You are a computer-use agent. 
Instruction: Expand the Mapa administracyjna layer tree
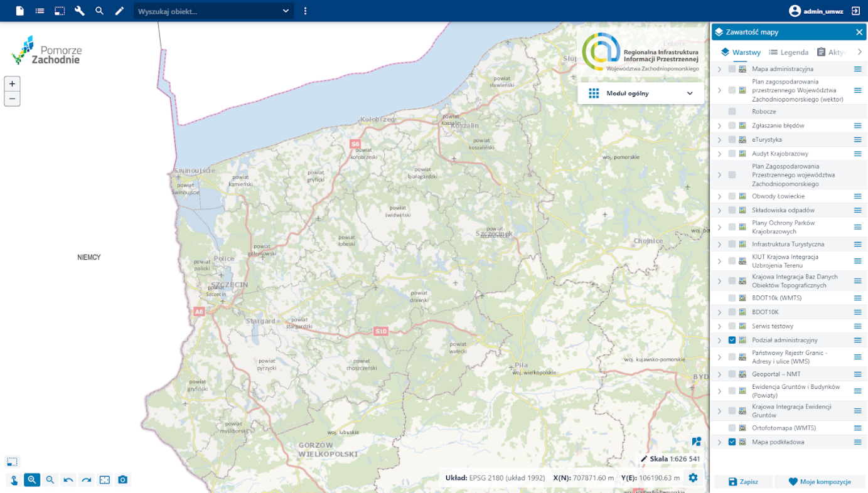point(719,69)
